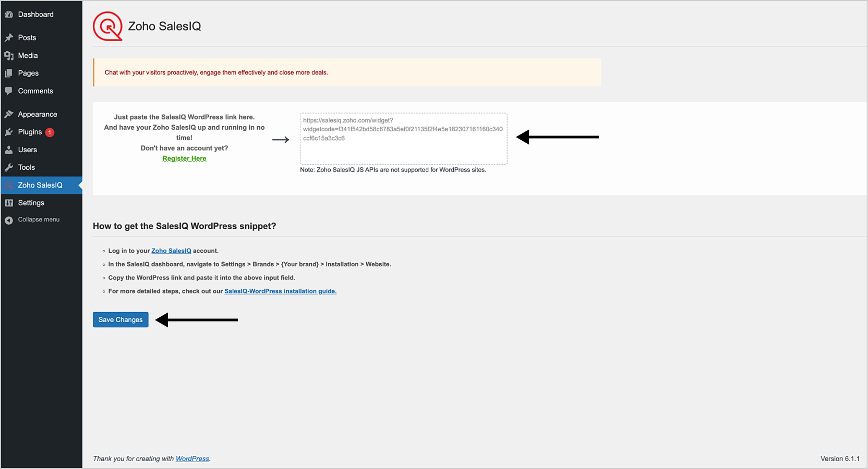Screen dimensions: 868x469
Task: Click the Save Changes button
Action: coord(120,319)
